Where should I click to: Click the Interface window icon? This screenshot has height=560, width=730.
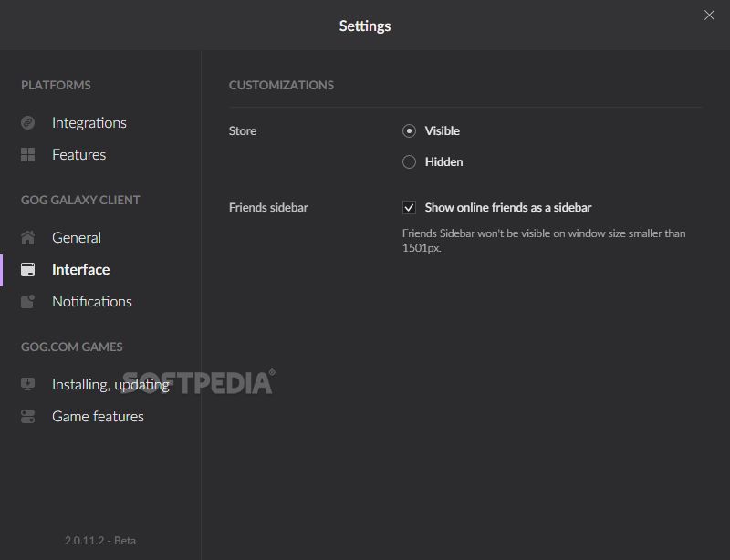click(28, 270)
